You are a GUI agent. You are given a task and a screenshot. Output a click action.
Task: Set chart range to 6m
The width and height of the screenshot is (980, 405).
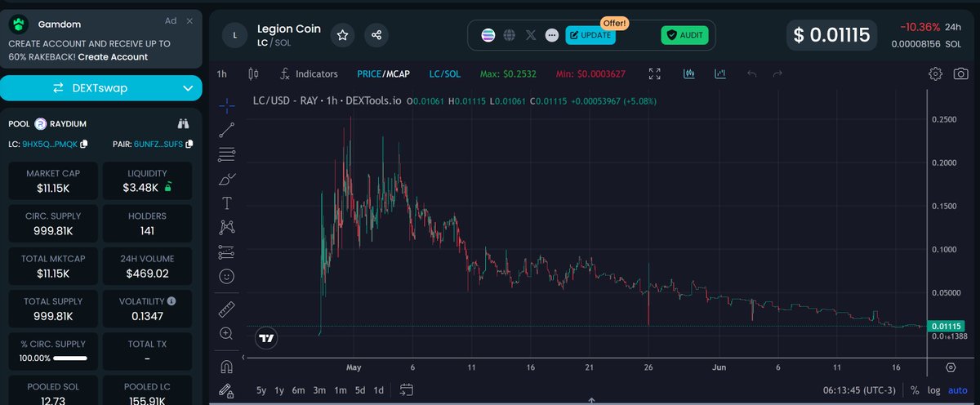pos(299,389)
